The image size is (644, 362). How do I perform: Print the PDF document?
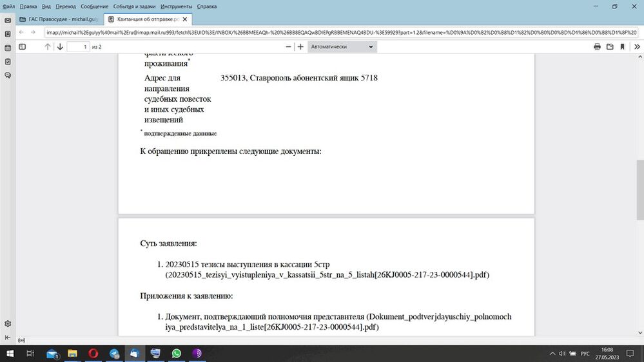(597, 47)
